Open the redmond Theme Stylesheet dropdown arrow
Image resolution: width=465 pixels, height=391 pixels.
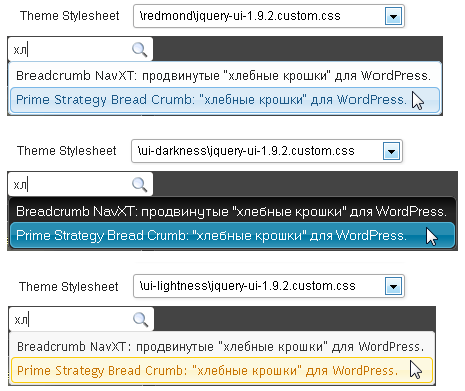click(393, 16)
